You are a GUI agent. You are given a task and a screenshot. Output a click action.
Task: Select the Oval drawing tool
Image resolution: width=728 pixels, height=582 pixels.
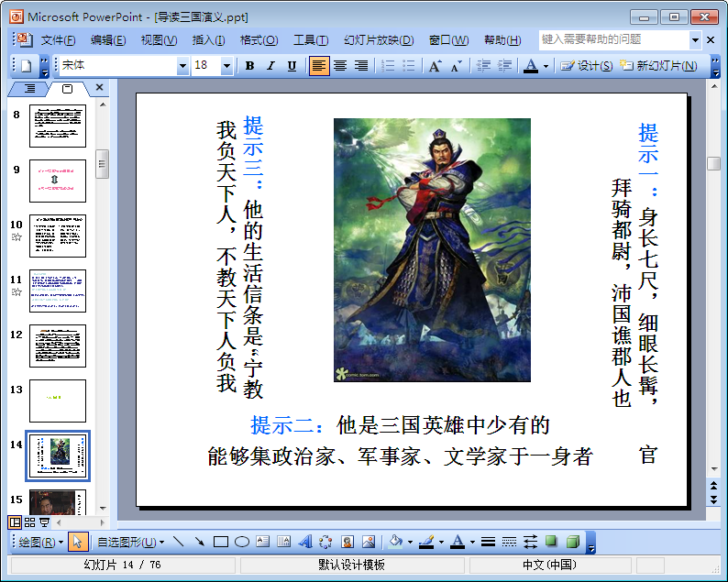pos(241,542)
